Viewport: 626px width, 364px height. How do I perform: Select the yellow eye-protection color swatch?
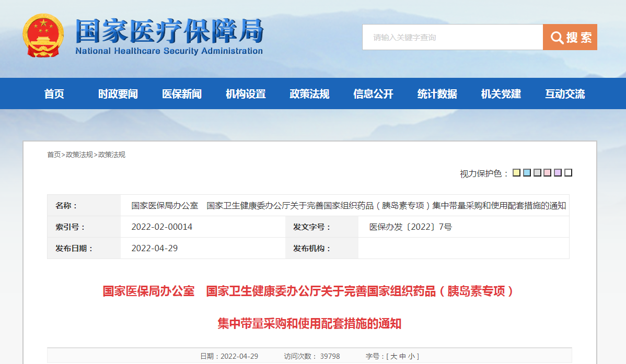pos(517,173)
